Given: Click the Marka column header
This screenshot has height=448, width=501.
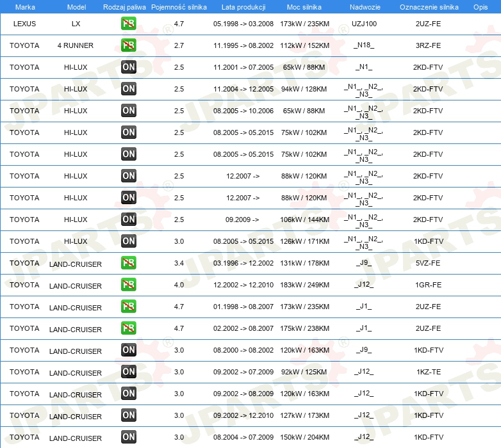Looking at the screenshot, I should 25,6.
